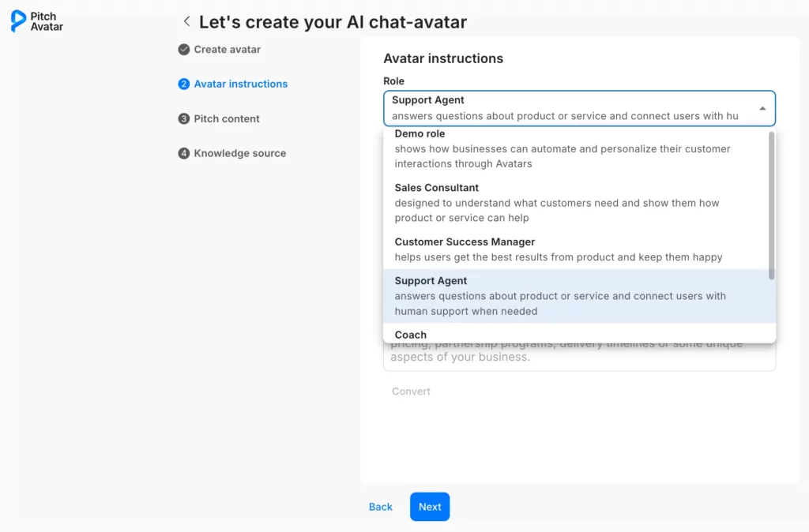Click the Back link at the bottom
Image resolution: width=809 pixels, height=532 pixels.
pyautogui.click(x=381, y=507)
